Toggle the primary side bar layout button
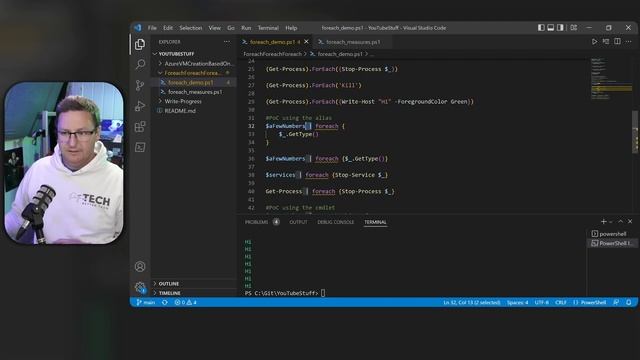This screenshot has height=360, width=640. pyautogui.click(x=541, y=28)
